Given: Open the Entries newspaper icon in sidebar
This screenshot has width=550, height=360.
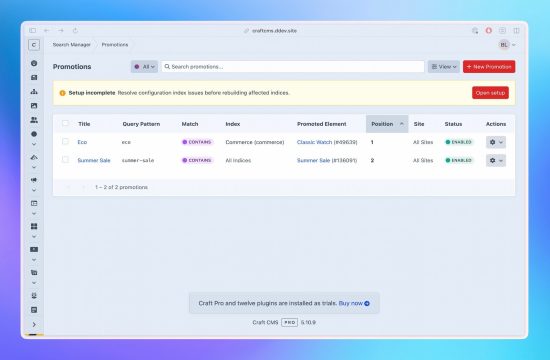Looking at the screenshot, I should click(34, 78).
